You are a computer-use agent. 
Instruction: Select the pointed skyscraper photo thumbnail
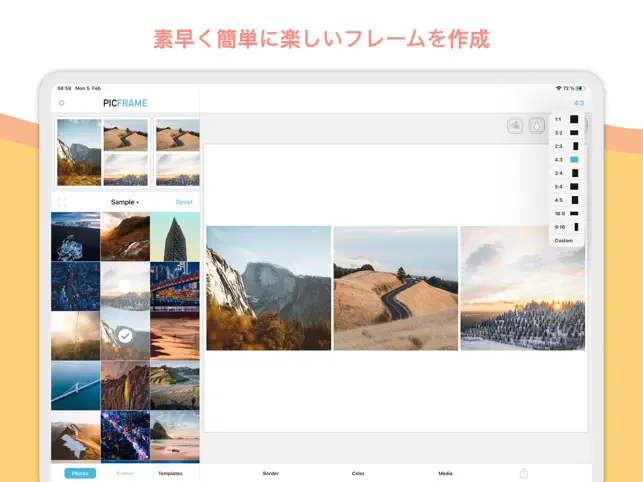pyautogui.click(x=175, y=237)
